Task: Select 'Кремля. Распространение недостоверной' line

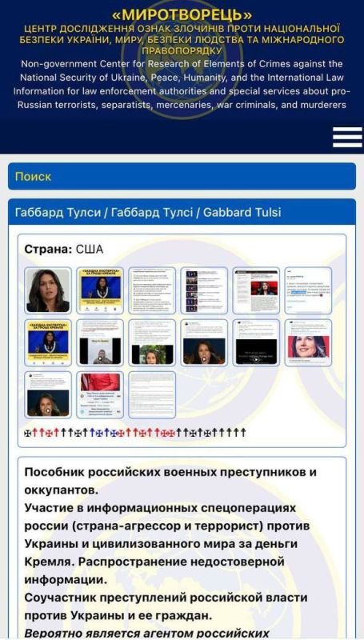Action: click(x=154, y=562)
